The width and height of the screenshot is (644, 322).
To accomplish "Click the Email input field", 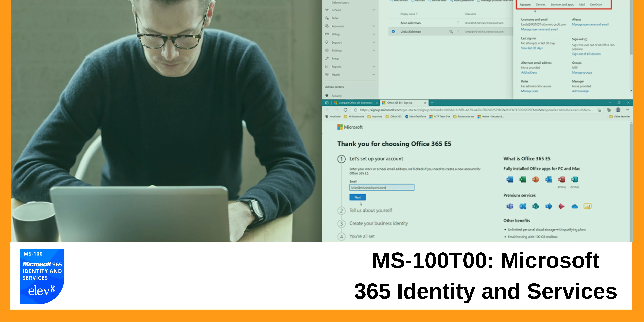I will (x=382, y=187).
